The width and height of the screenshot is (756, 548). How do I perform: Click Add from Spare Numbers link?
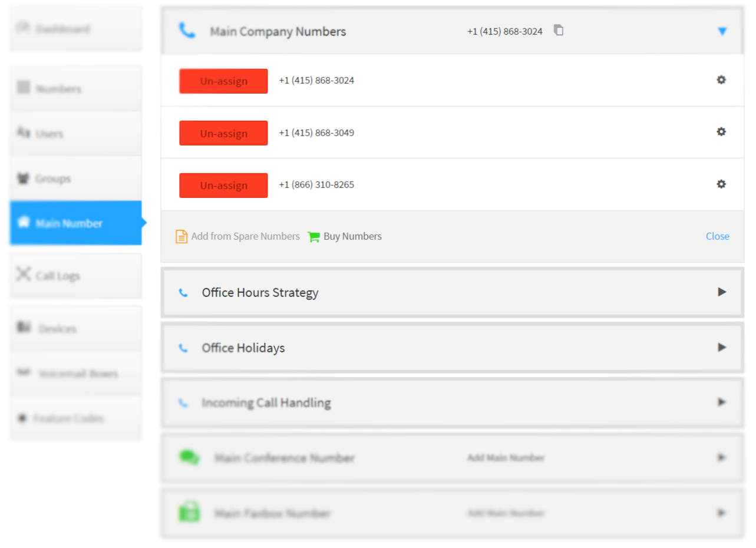tap(245, 236)
